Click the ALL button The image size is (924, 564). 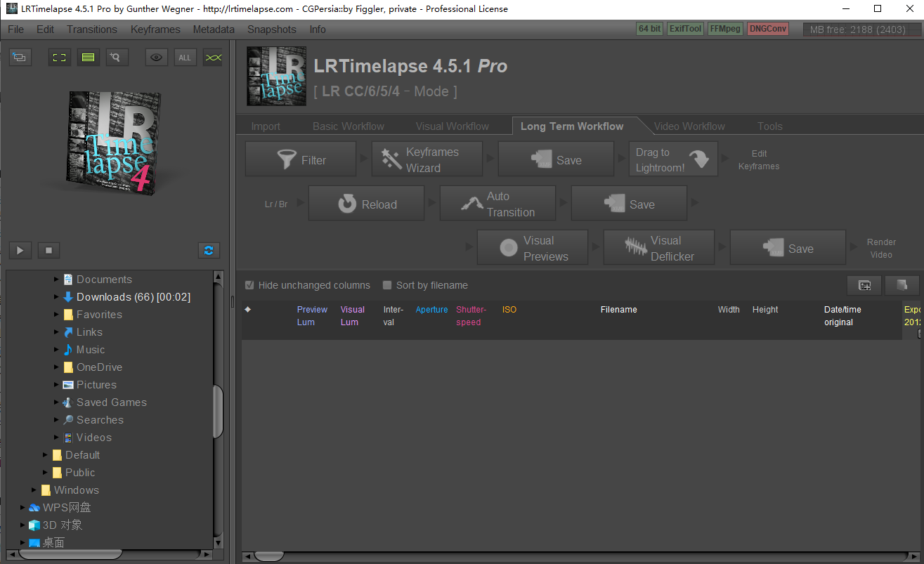185,57
